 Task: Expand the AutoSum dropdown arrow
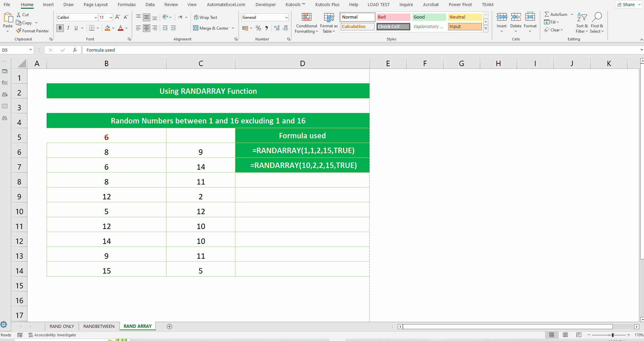[x=572, y=15]
